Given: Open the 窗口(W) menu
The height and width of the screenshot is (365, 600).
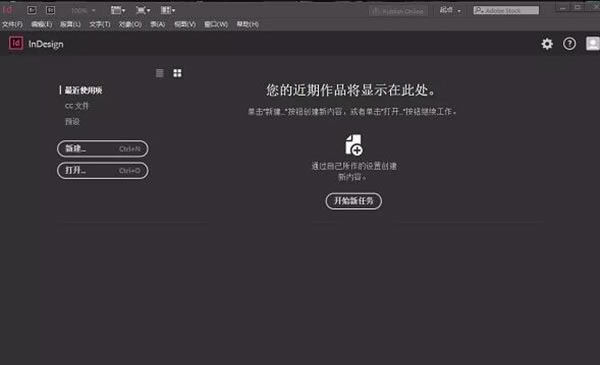Looking at the screenshot, I should pos(216,24).
